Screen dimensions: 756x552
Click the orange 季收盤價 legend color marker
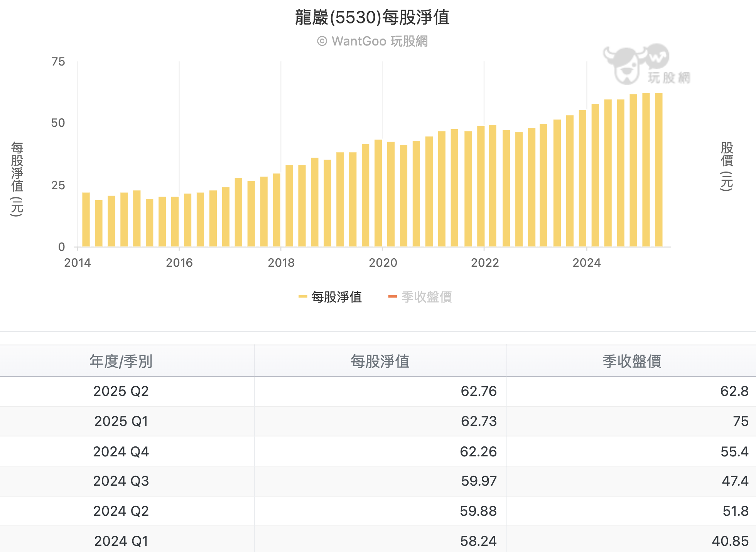(392, 296)
